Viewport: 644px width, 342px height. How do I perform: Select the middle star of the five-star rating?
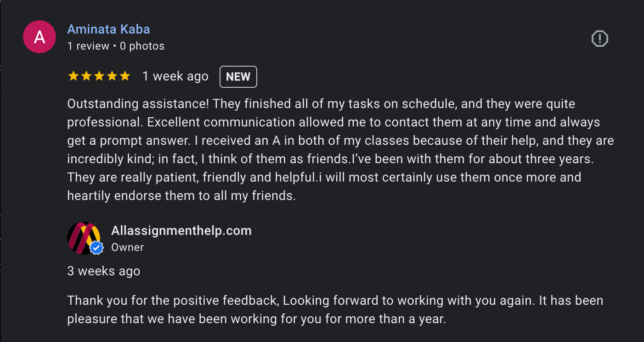coord(99,76)
